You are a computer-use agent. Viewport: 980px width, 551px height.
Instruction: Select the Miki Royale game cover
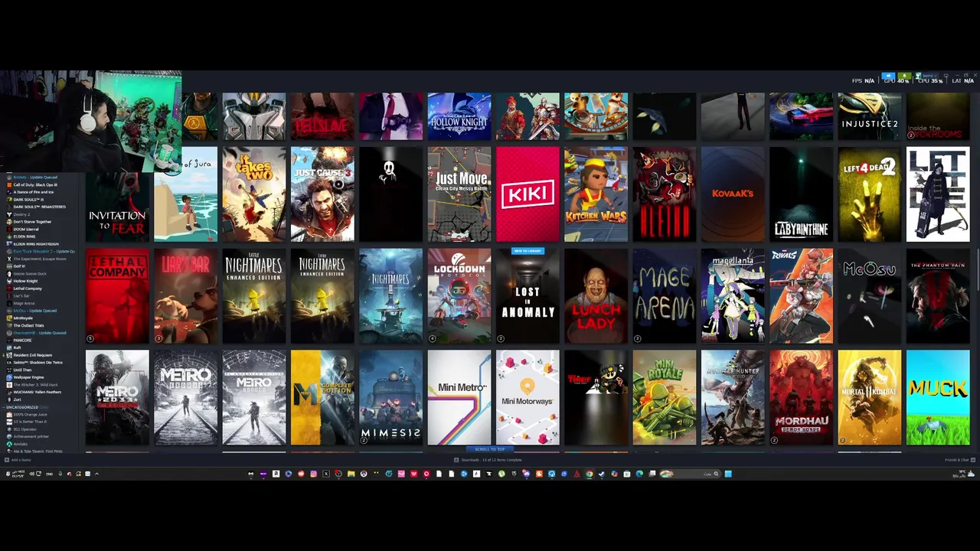pyautogui.click(x=665, y=398)
